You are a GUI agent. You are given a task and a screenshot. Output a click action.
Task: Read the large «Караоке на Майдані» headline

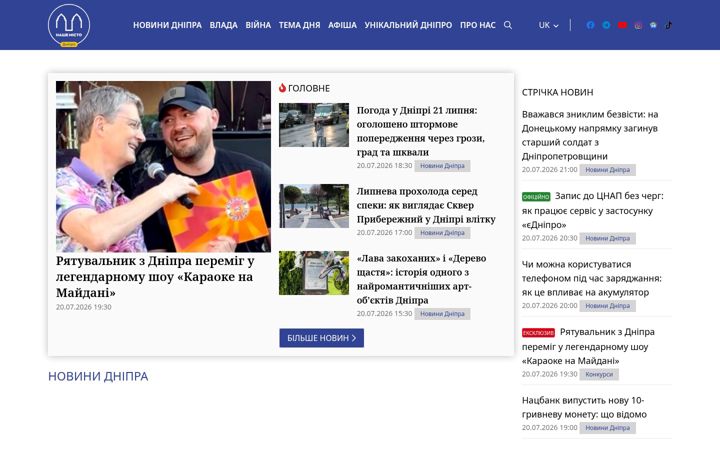155,277
